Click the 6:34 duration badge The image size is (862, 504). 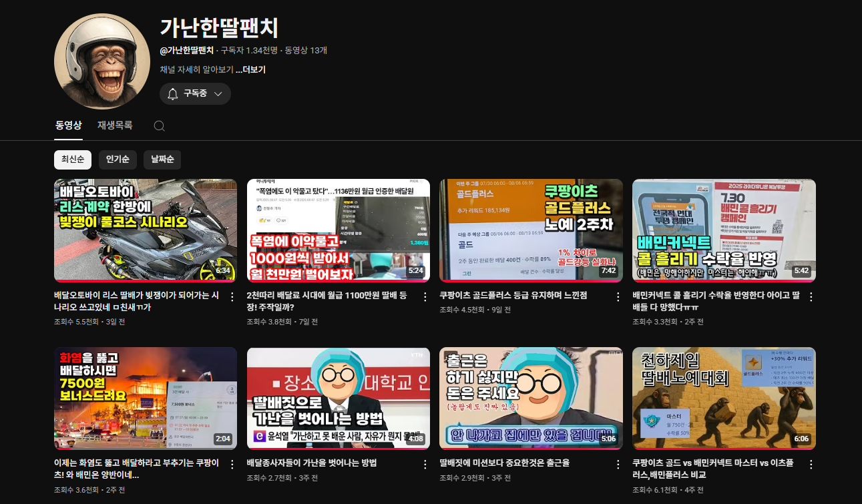coord(223,271)
